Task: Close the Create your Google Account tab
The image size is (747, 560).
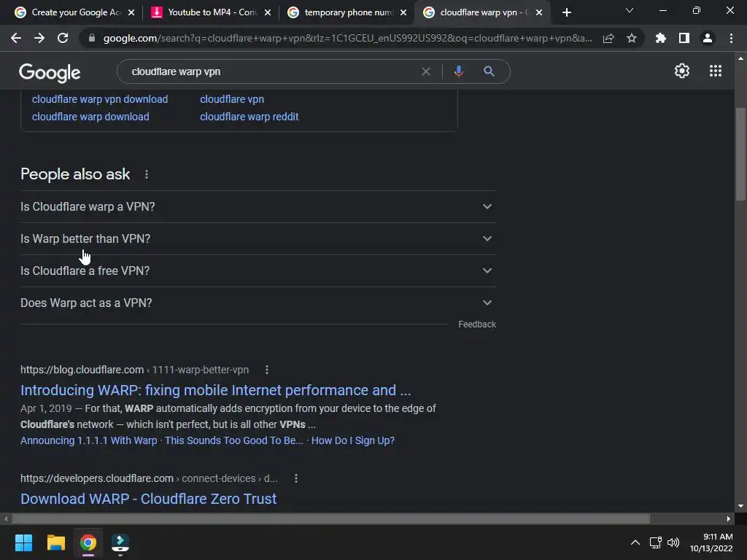Action: point(131,13)
